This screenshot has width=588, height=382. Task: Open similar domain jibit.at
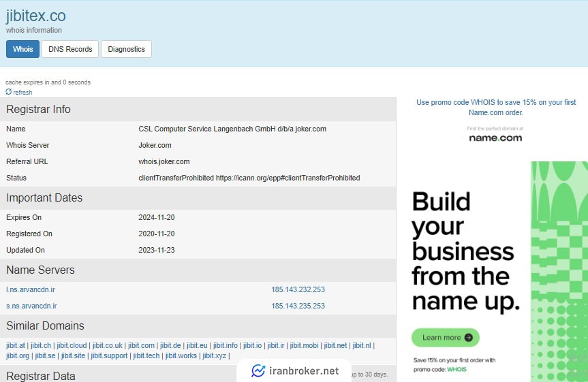coord(16,345)
